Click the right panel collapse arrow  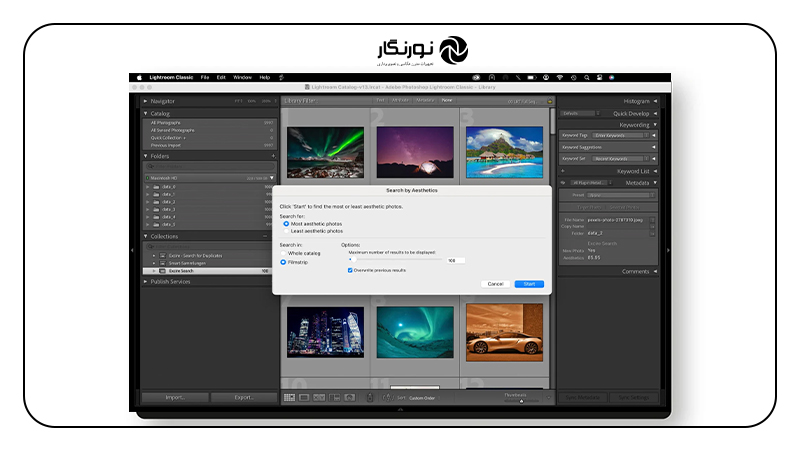pos(668,251)
